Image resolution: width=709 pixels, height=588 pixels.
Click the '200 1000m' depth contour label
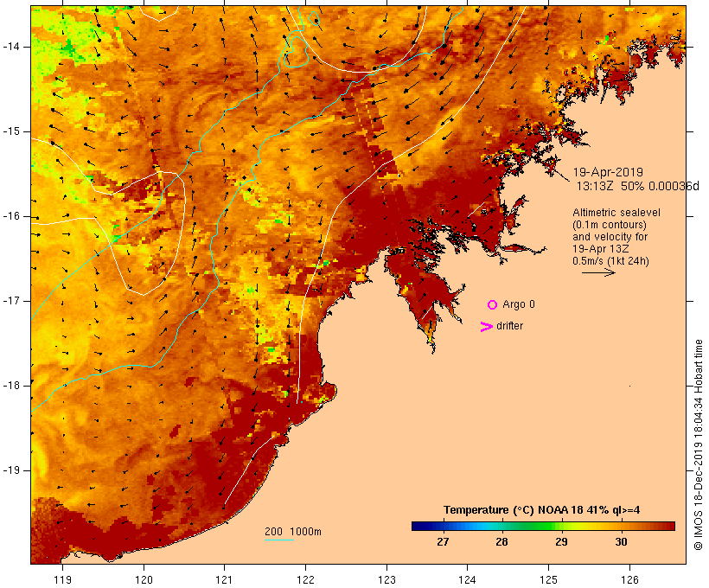[293, 532]
